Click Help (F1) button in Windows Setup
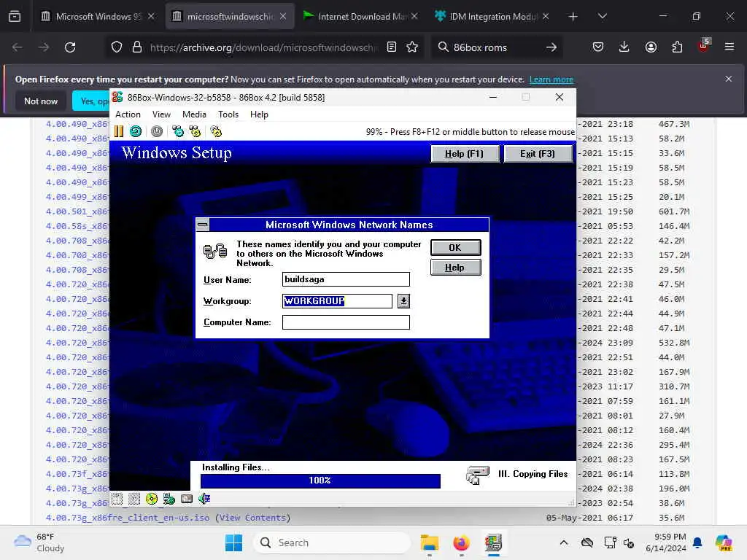 [465, 154]
